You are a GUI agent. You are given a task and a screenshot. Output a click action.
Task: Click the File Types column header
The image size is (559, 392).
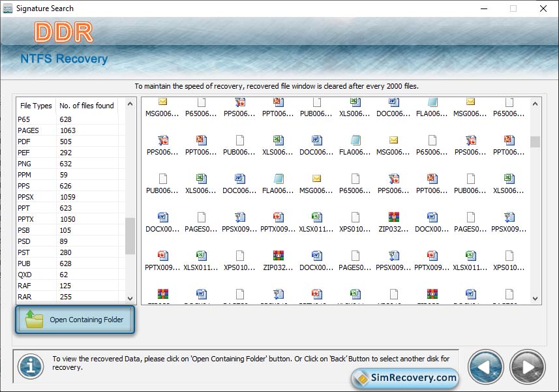36,106
